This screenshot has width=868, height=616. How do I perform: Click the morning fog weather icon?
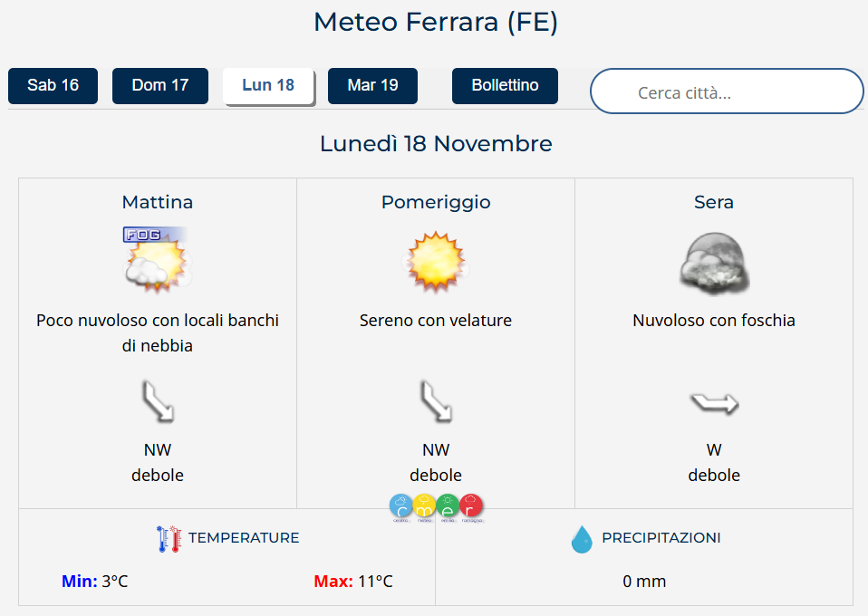pyautogui.click(x=157, y=259)
